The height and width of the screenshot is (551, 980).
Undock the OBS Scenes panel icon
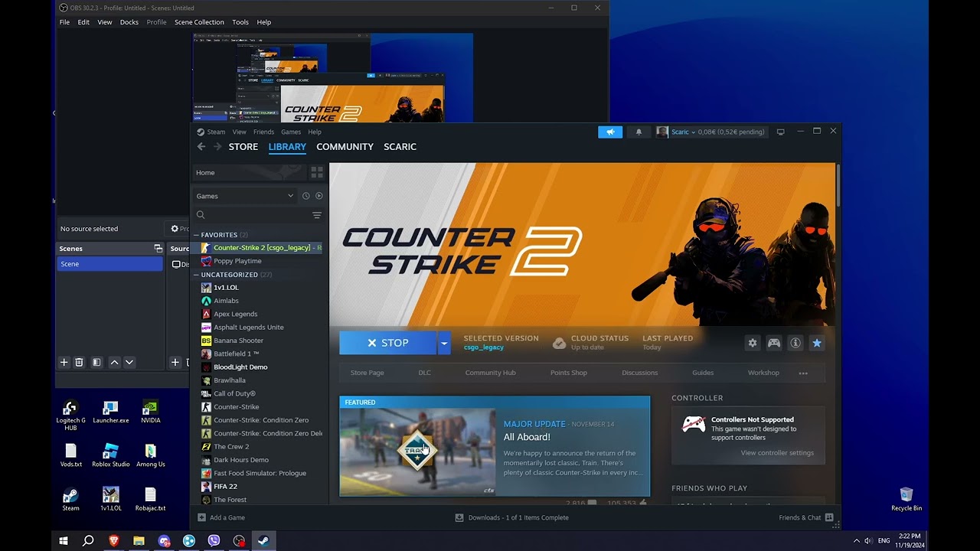click(x=158, y=249)
